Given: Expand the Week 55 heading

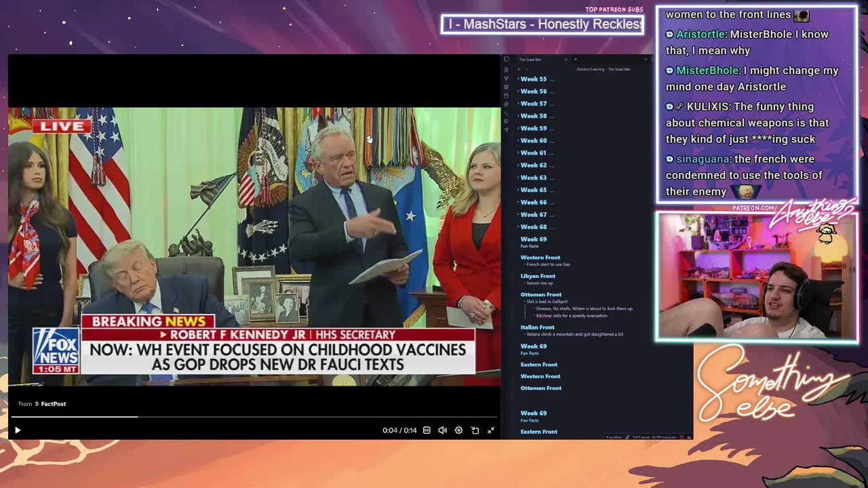Looking at the screenshot, I should [x=518, y=79].
